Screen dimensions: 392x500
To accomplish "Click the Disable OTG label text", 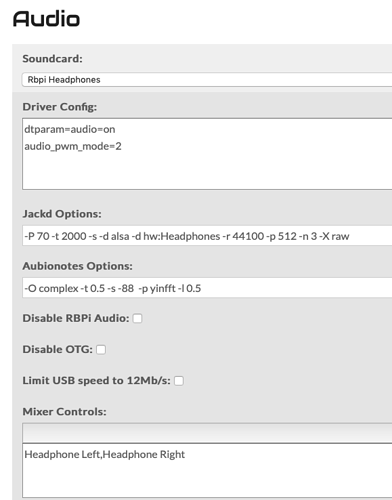I will pyautogui.click(x=57, y=349).
